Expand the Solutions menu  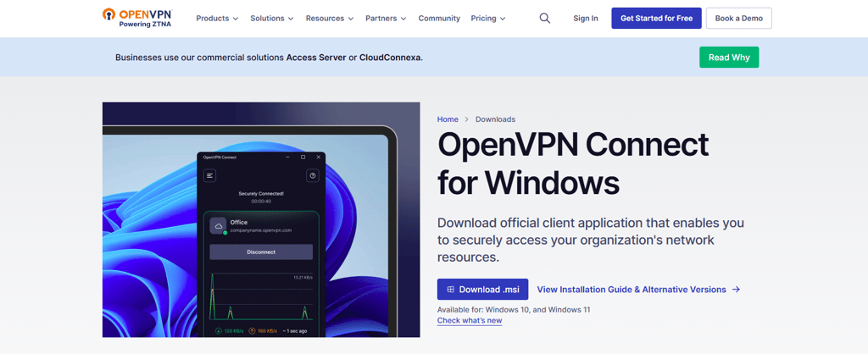coord(272,19)
